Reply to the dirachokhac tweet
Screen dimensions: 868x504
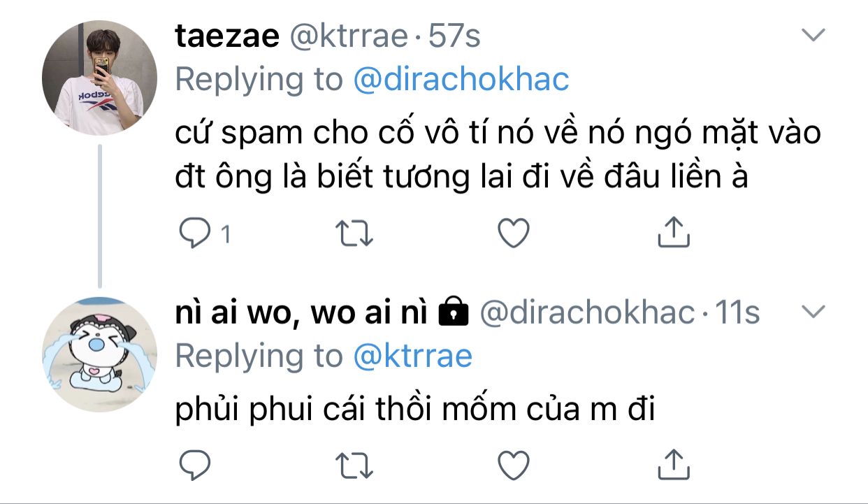click(196, 463)
